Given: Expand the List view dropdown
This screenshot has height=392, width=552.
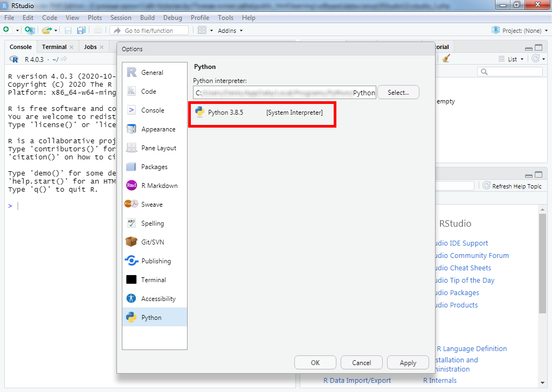Looking at the screenshot, I should (512, 59).
